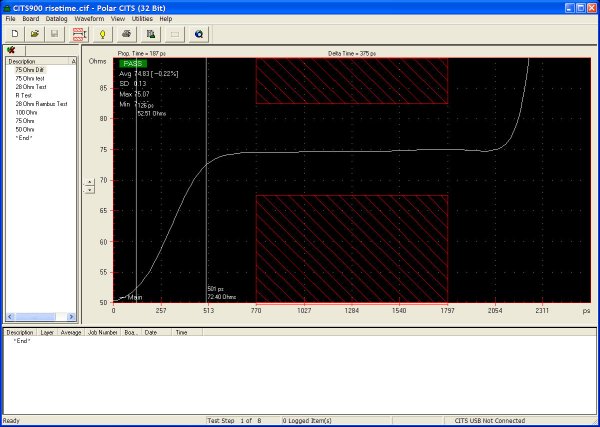Select the *End* row in datalog table
Image resolution: width=600 pixels, height=427 pixels.
pos(22,341)
